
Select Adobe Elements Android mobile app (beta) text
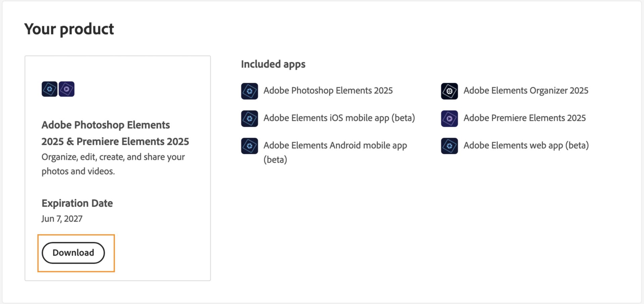point(335,152)
